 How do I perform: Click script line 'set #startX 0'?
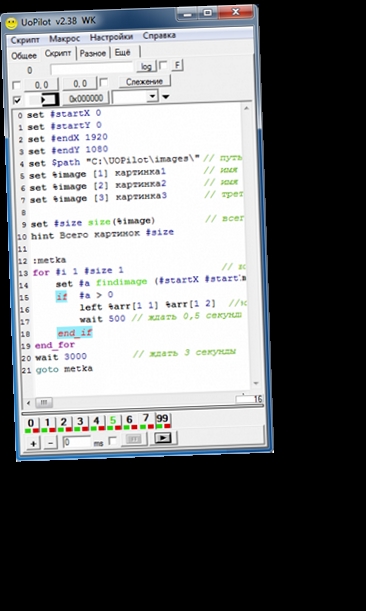pyautogui.click(x=64, y=114)
